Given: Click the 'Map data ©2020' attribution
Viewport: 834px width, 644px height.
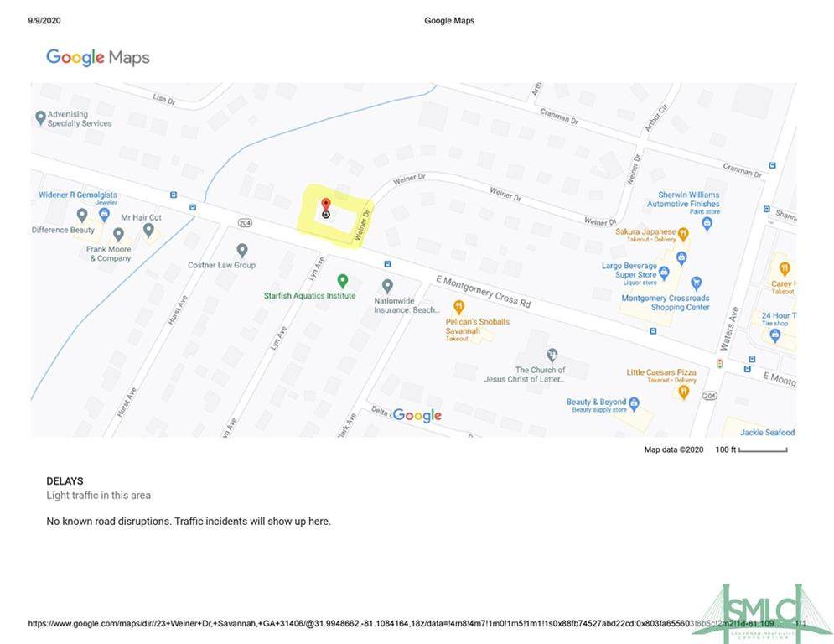Looking at the screenshot, I should pyautogui.click(x=674, y=449).
